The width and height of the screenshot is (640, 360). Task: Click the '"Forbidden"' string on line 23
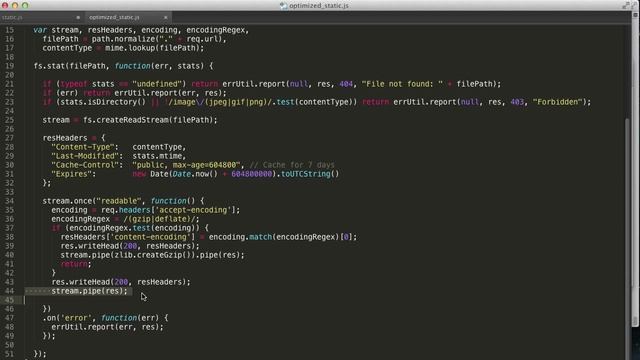(557, 102)
